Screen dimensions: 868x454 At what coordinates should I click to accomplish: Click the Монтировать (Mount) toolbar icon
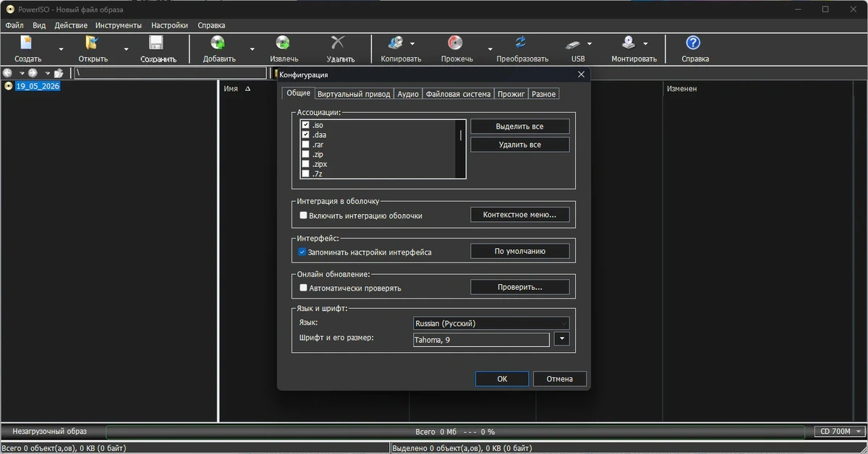click(629, 43)
